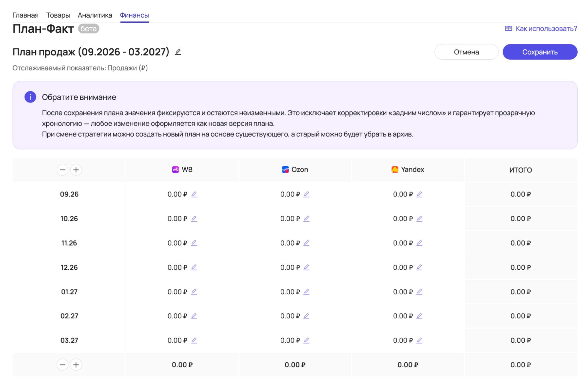Image resolution: width=588 pixels, height=390 pixels.
Task: Remove a month with bottom minus button
Action: pos(63,365)
